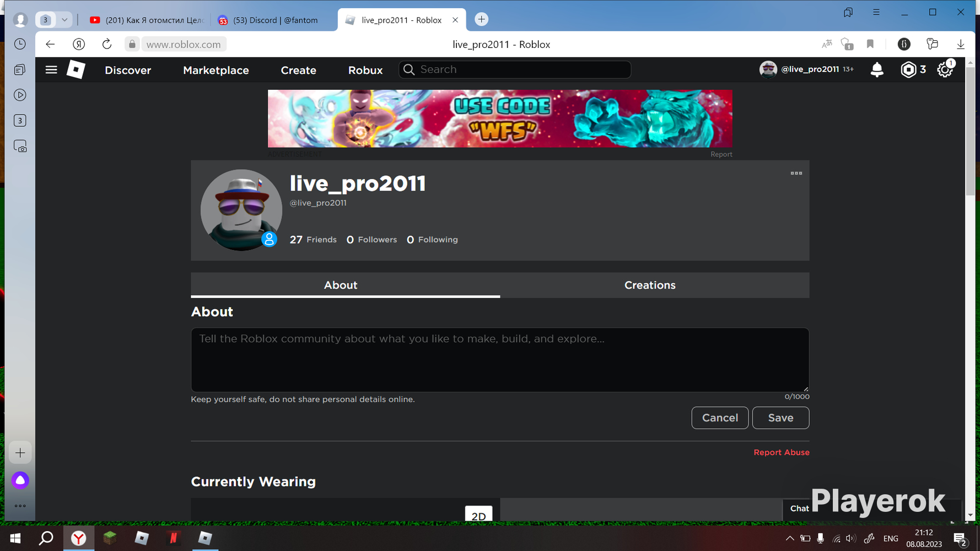Open the sidebar screenshot tool
The height and width of the screenshot is (551, 980).
pyautogui.click(x=20, y=147)
